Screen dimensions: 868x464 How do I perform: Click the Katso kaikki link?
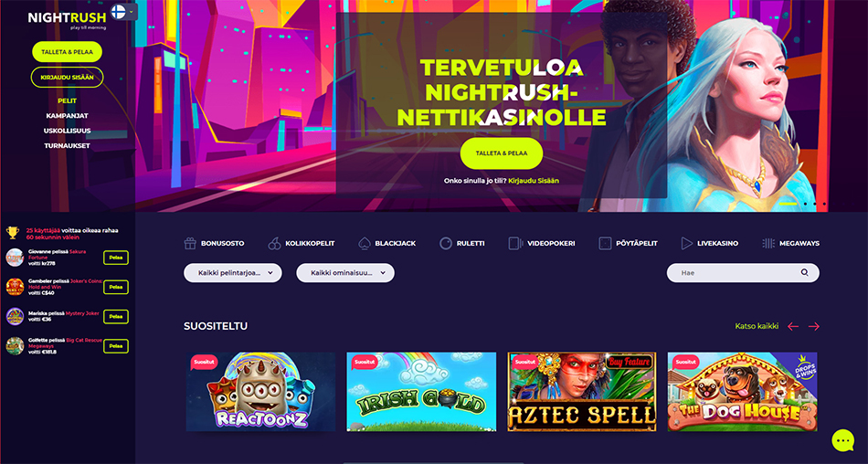tap(757, 326)
